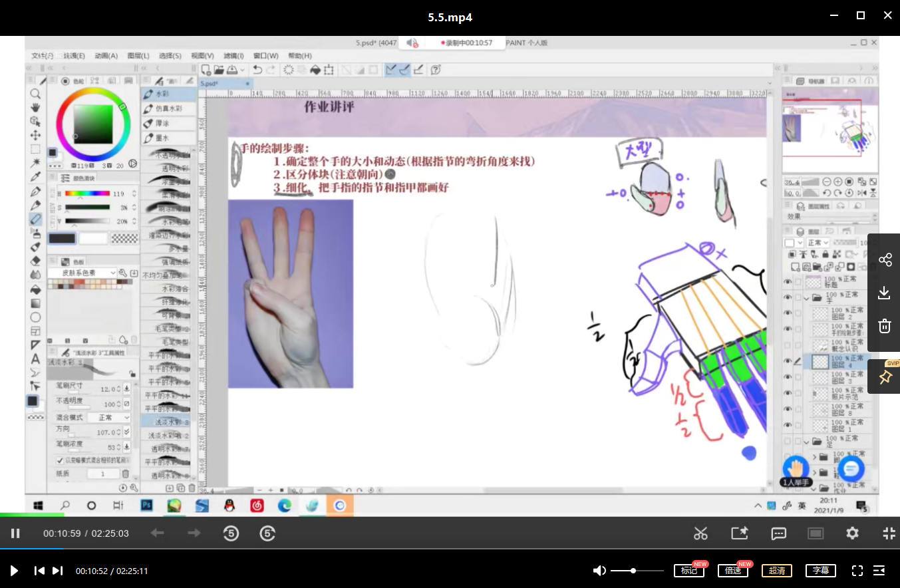The width and height of the screenshot is (900, 588).
Task: Open the blue chat bubble button
Action: 850,469
